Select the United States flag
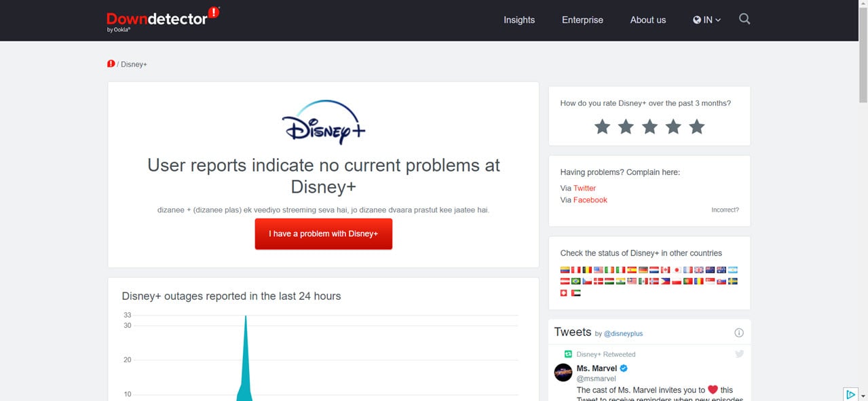 [599, 270]
